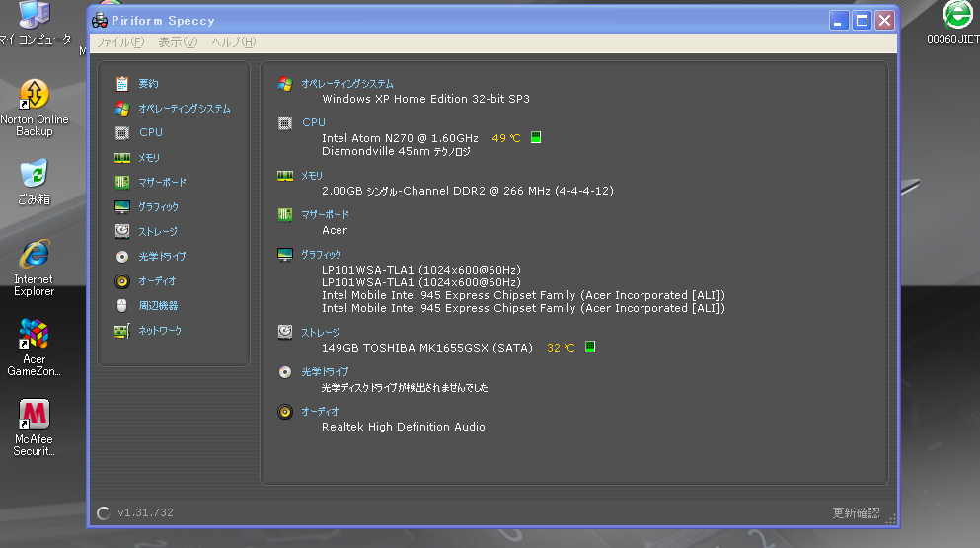Click the 32 °C storage temperature value
This screenshot has height=548, width=980.
pos(561,348)
